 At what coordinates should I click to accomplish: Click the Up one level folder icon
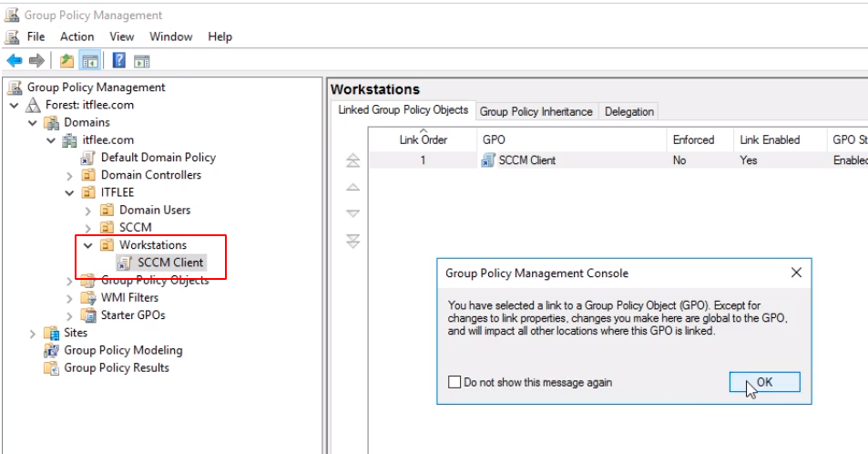pyautogui.click(x=67, y=60)
